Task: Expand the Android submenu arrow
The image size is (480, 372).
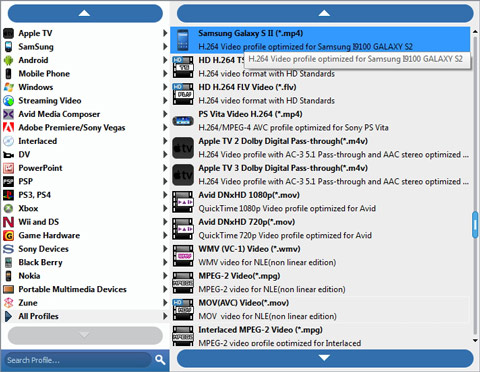Action: coord(165,60)
